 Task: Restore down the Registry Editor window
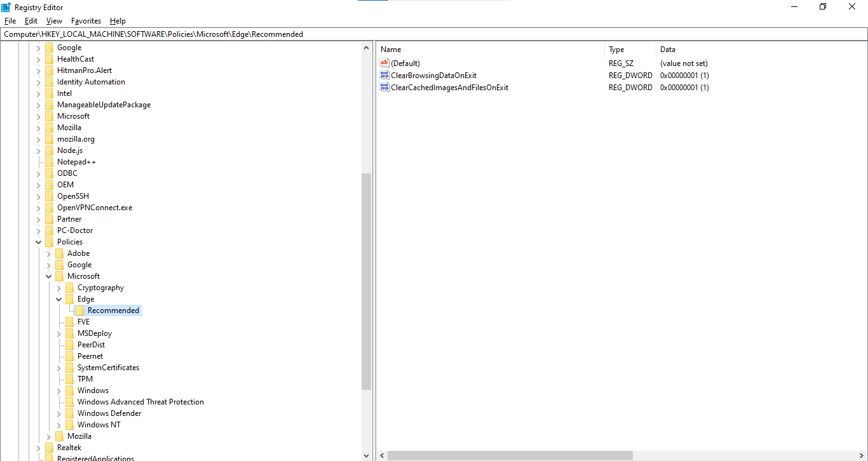tap(823, 7)
